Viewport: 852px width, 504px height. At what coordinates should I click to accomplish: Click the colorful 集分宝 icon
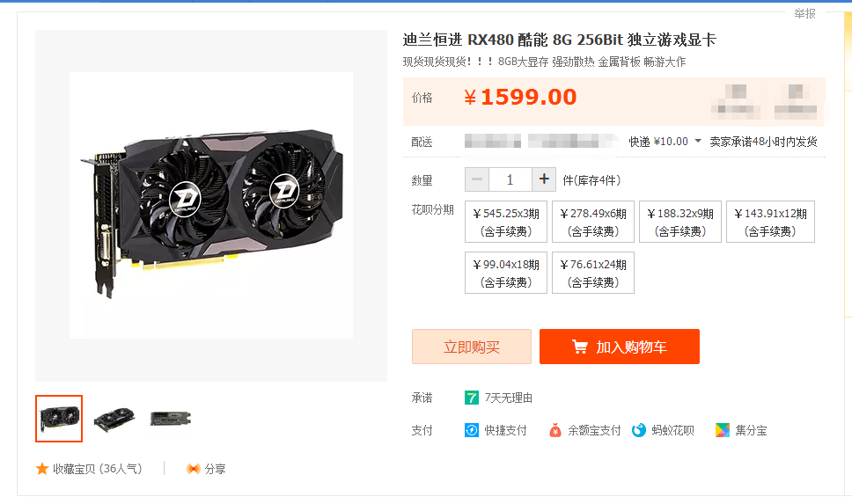[722, 430]
